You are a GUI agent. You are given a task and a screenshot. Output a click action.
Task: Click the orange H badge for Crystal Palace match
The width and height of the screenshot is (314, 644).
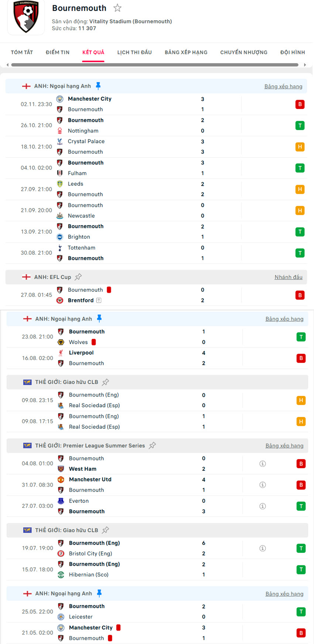pyautogui.click(x=300, y=147)
